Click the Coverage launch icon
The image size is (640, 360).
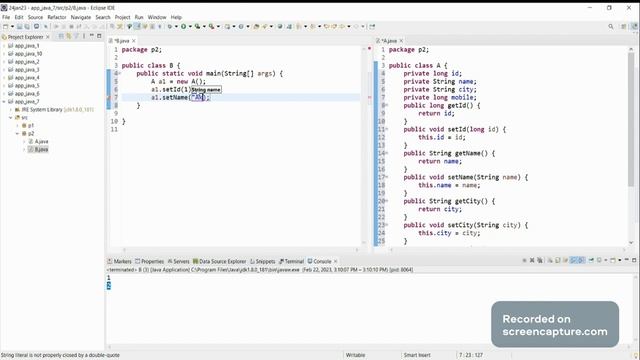click(197, 27)
